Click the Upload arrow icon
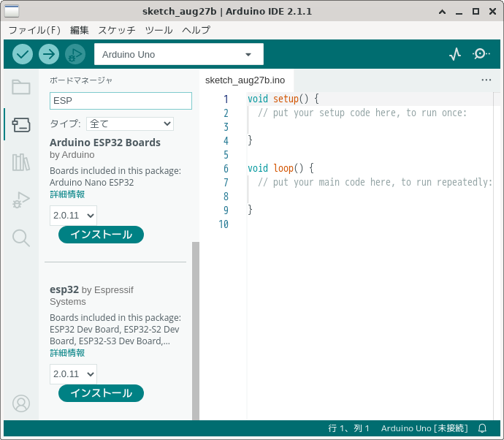The height and width of the screenshot is (440, 504). point(49,54)
